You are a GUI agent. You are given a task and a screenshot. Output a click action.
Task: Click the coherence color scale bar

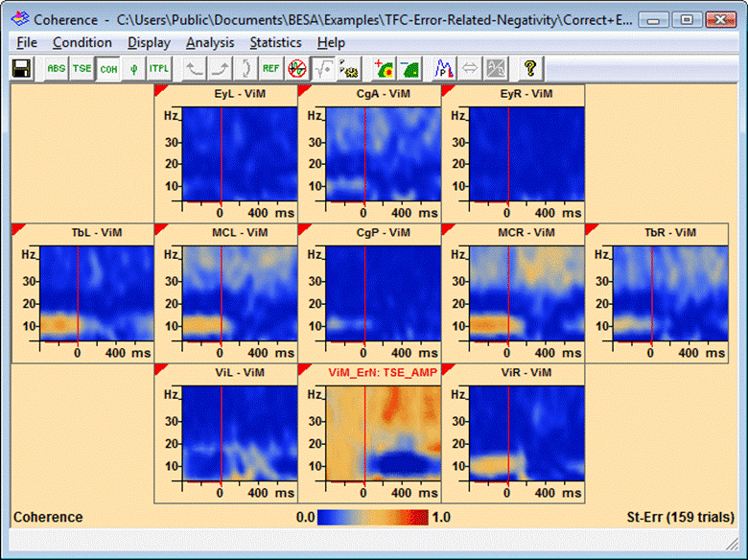pos(374,517)
